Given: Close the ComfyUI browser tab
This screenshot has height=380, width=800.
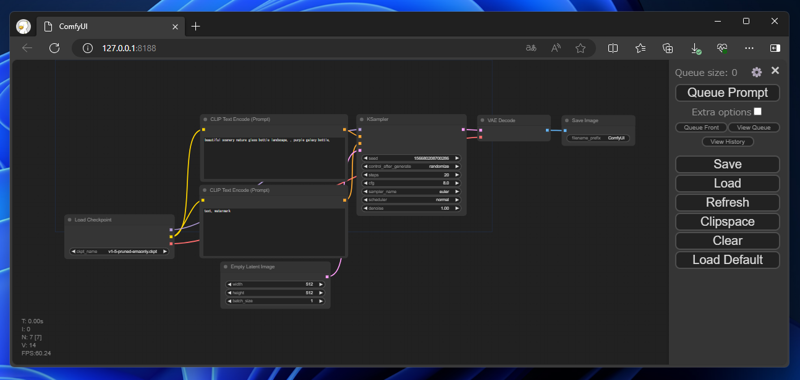Looking at the screenshot, I should [x=175, y=27].
